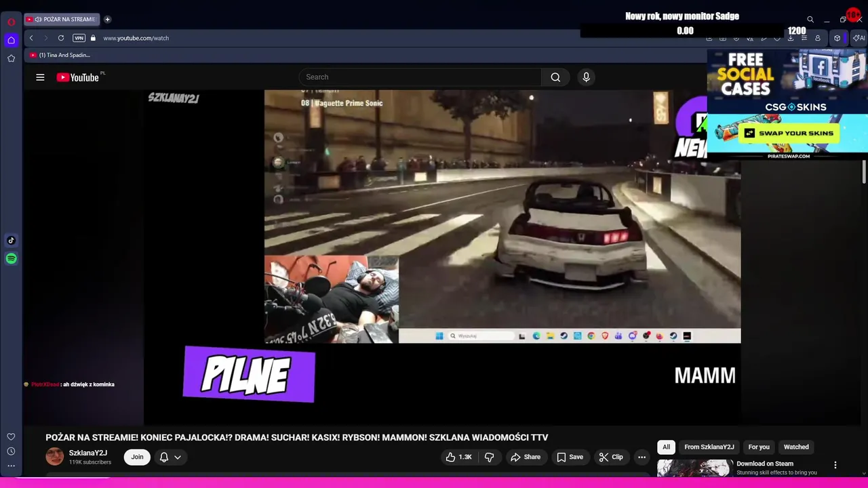Open options for Download on Steam ad

[835, 465]
